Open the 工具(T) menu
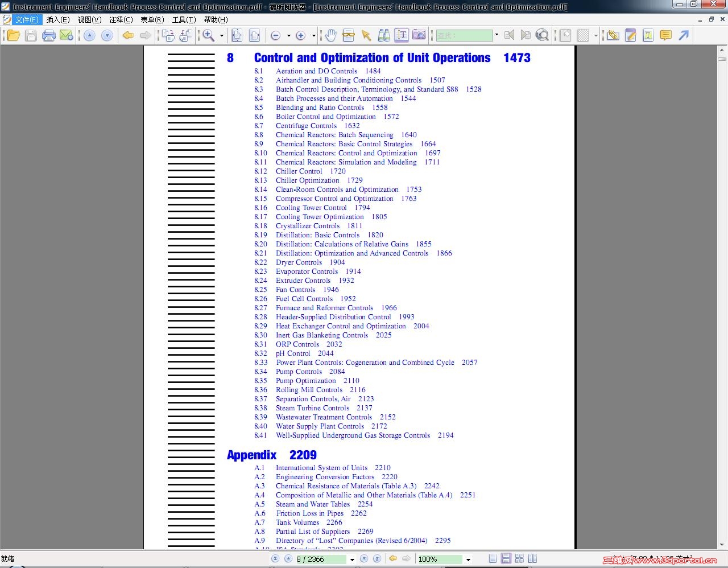 coord(184,19)
